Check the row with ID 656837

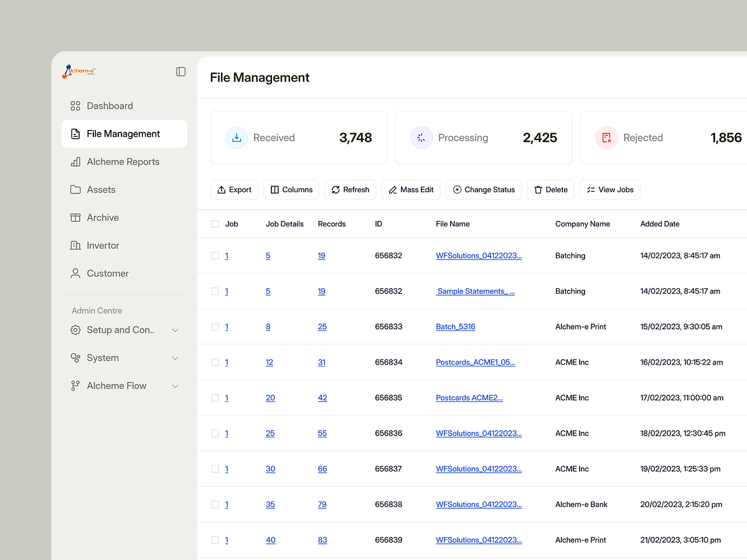pyautogui.click(x=215, y=469)
